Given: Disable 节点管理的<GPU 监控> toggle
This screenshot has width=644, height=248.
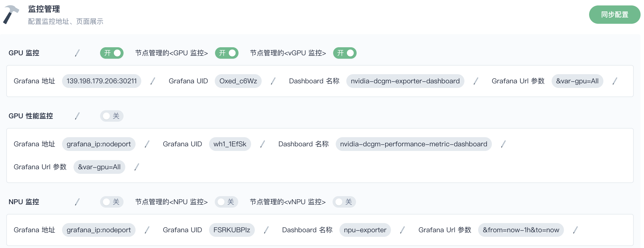Looking at the screenshot, I should pyautogui.click(x=226, y=53).
